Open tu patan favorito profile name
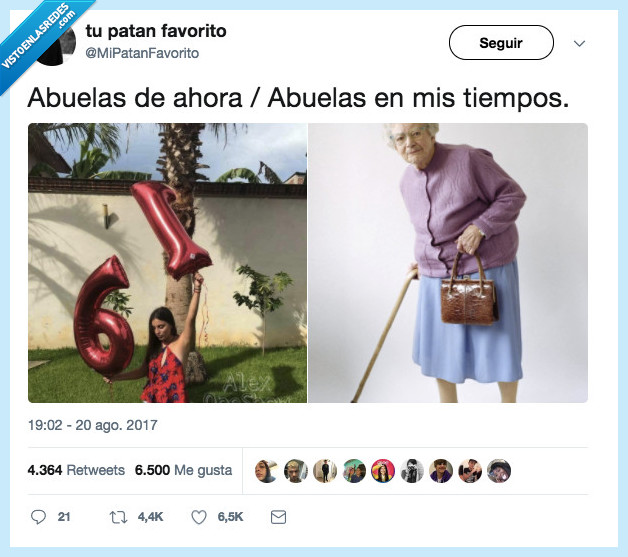628x557 pixels. point(156,31)
